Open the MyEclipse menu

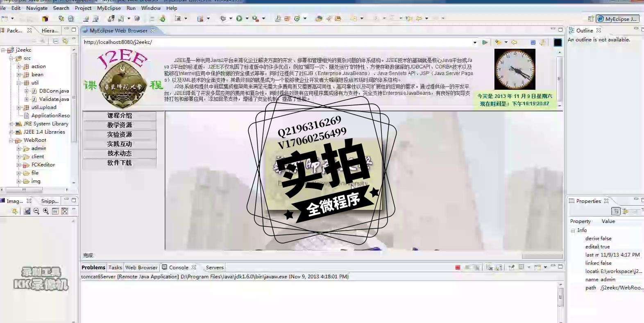[x=109, y=8]
